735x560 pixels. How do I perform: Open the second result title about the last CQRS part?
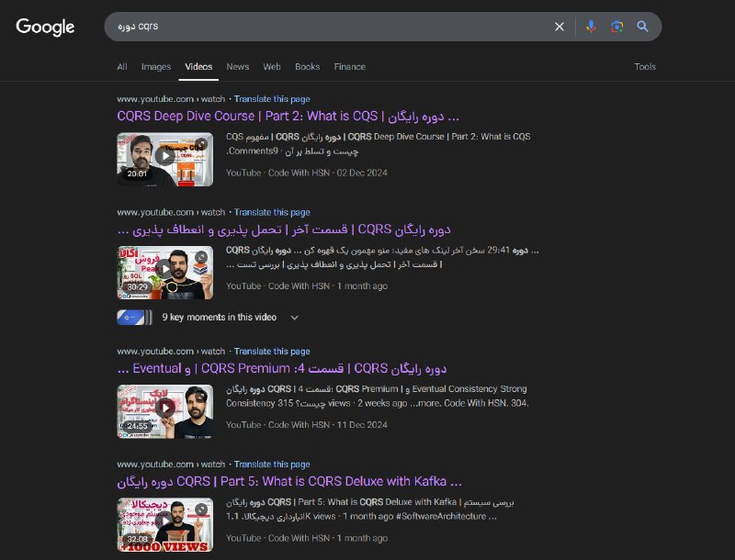click(284, 230)
